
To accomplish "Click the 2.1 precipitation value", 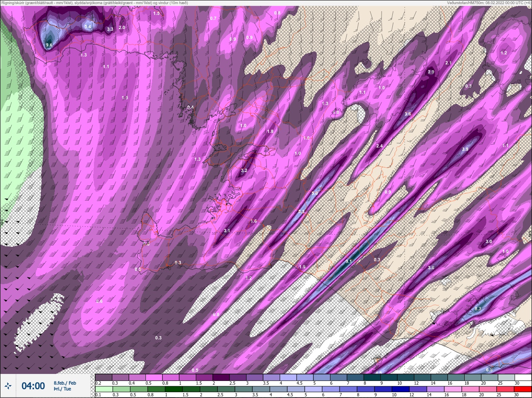I will 448,63.
